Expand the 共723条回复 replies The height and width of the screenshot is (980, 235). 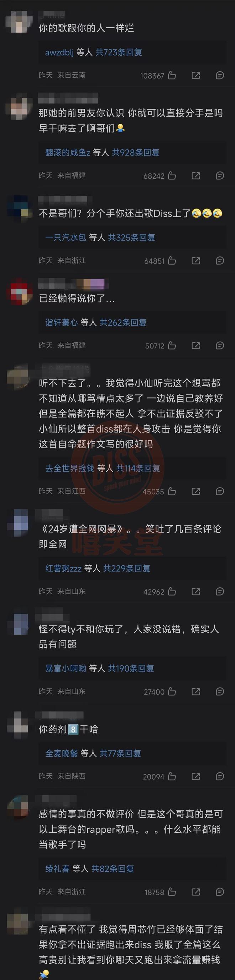pos(119,52)
